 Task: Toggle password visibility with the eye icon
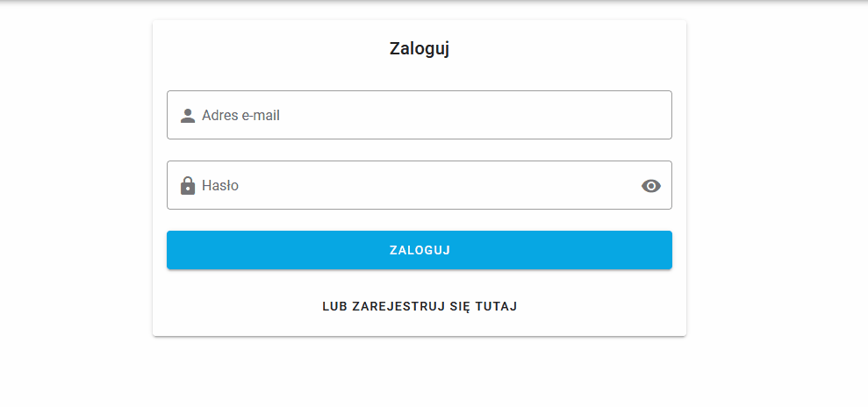(x=650, y=186)
